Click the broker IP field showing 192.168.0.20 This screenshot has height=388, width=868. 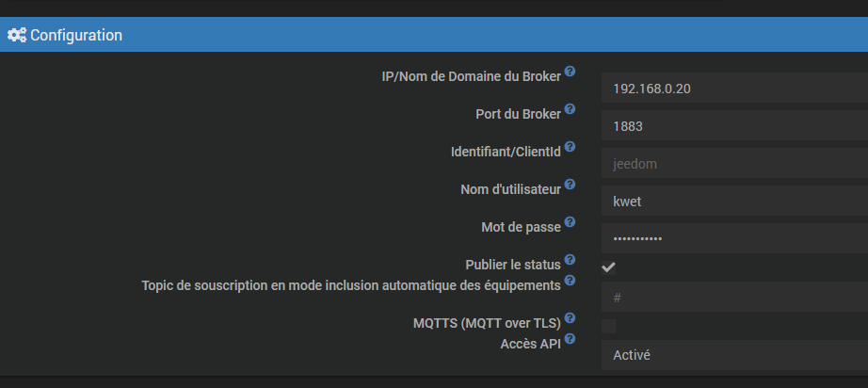coord(734,88)
